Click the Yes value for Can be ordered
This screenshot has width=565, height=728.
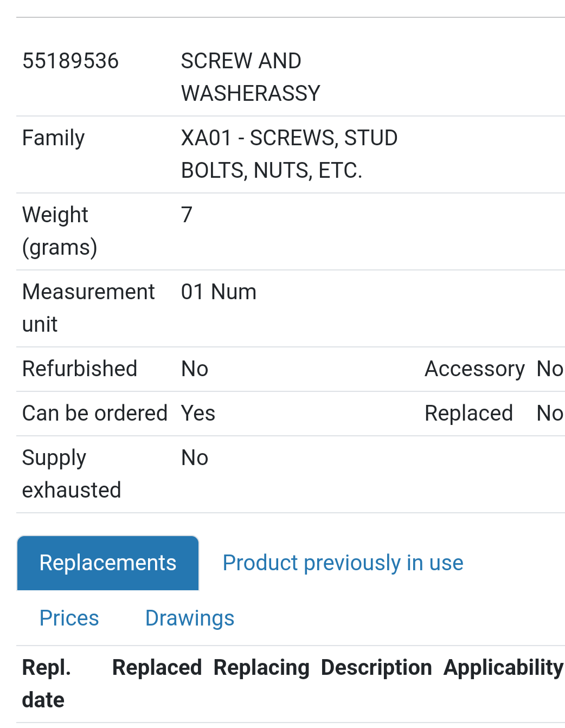[x=198, y=413]
